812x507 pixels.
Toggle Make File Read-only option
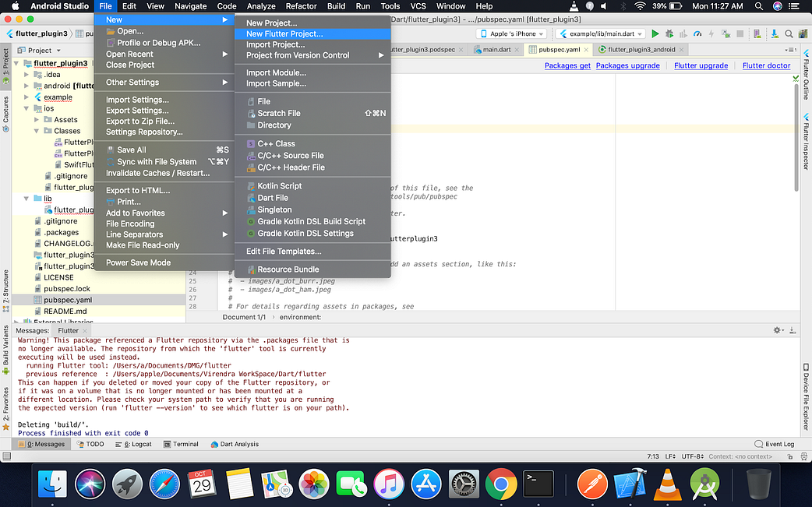143,245
